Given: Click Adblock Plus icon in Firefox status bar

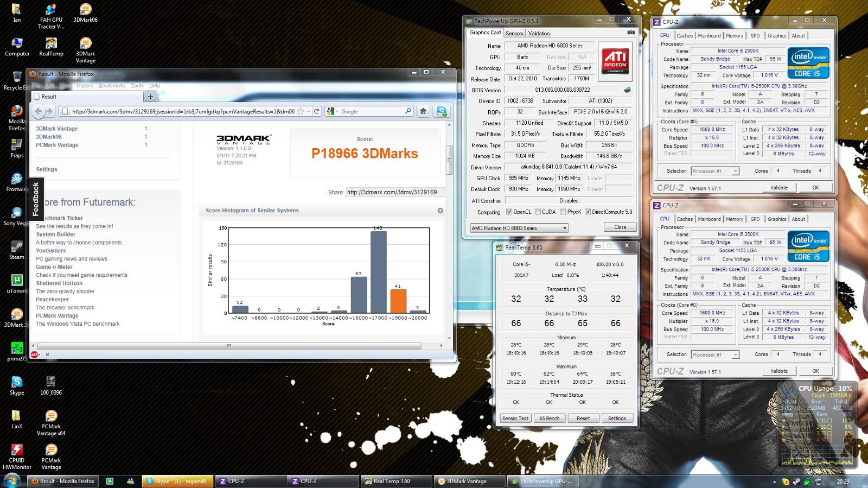Looking at the screenshot, I should tap(35, 354).
